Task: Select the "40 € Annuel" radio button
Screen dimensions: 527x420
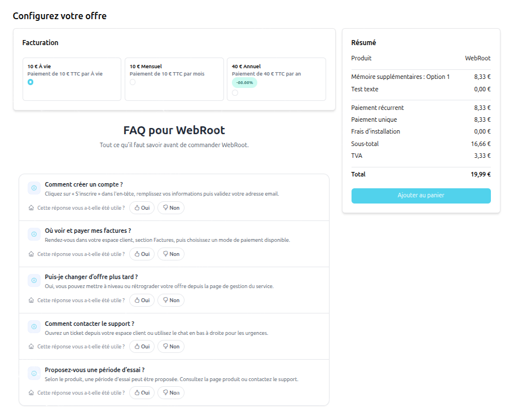Action: tap(235, 93)
